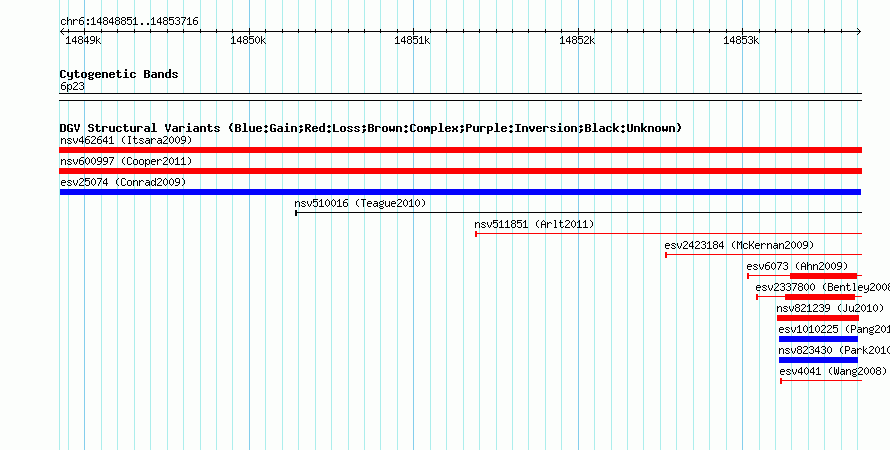Click the red nsv462641 variant bar
Screen dimensions: 890x450
point(460,150)
